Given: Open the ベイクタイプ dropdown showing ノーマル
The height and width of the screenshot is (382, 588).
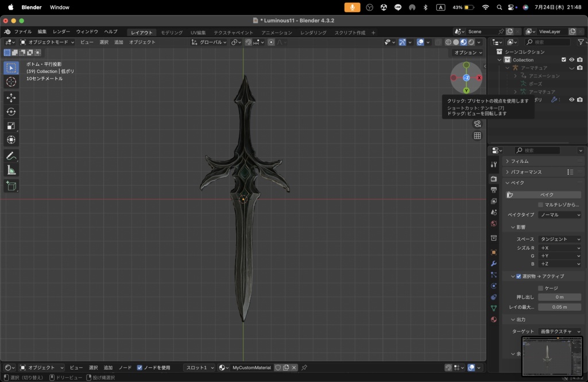Looking at the screenshot, I should [560, 215].
